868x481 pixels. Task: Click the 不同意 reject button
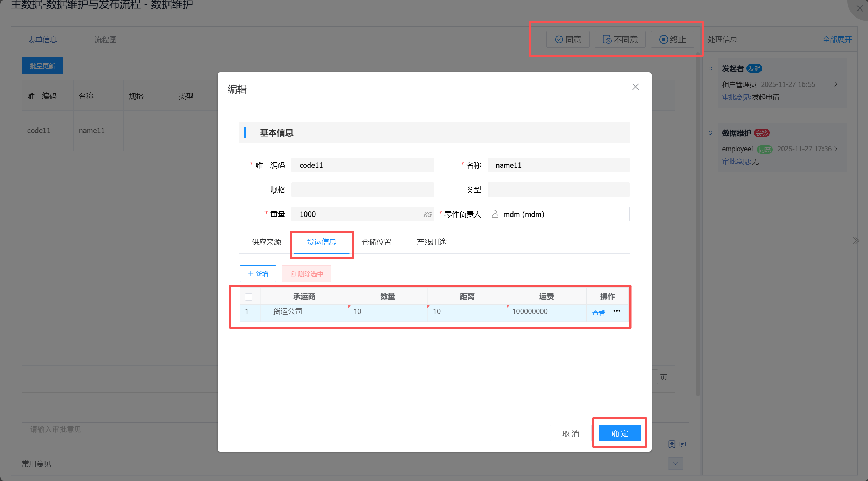point(620,40)
